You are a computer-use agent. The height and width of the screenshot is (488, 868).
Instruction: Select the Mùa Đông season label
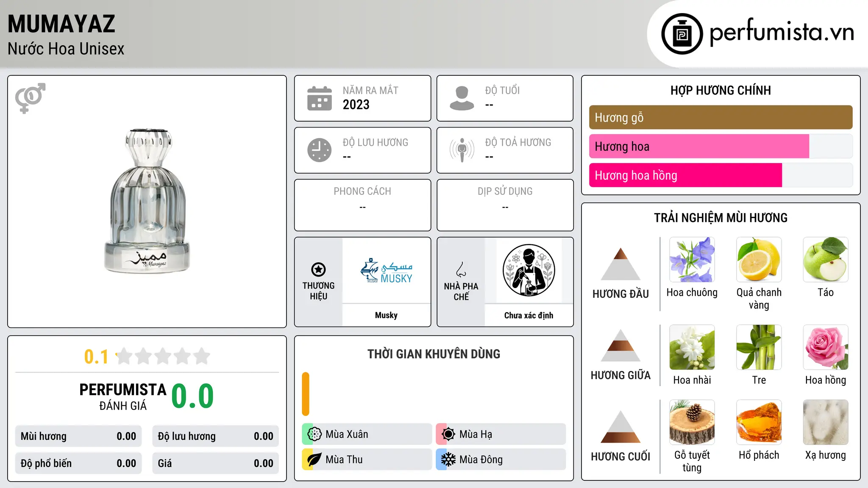(481, 460)
